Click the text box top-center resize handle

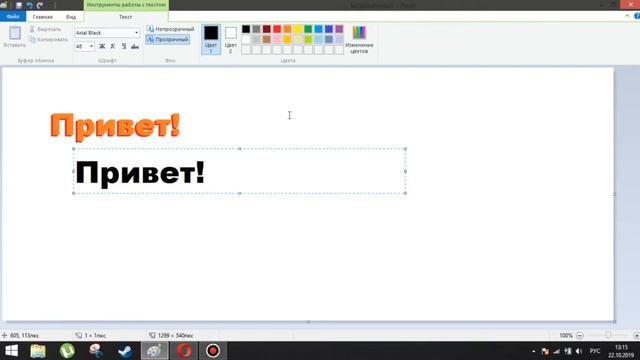(x=240, y=149)
